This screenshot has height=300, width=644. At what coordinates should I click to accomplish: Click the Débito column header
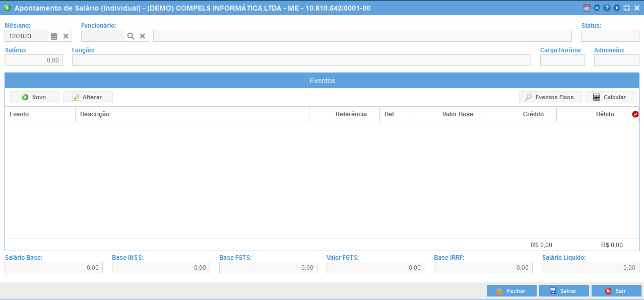592,114
